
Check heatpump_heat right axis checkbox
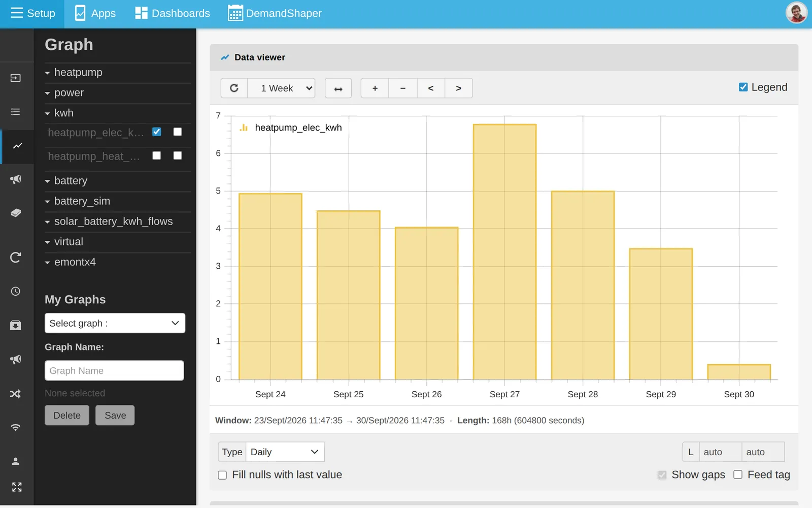pyautogui.click(x=178, y=155)
